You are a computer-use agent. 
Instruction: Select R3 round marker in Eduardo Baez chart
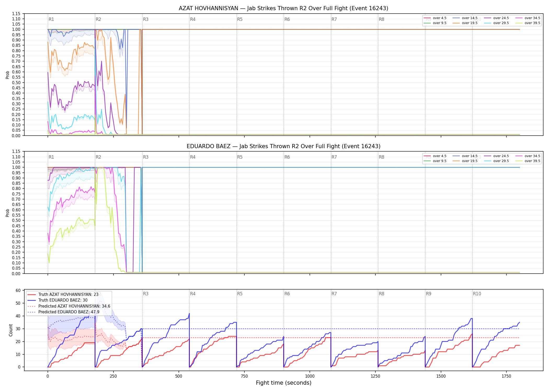pyautogui.click(x=146, y=157)
